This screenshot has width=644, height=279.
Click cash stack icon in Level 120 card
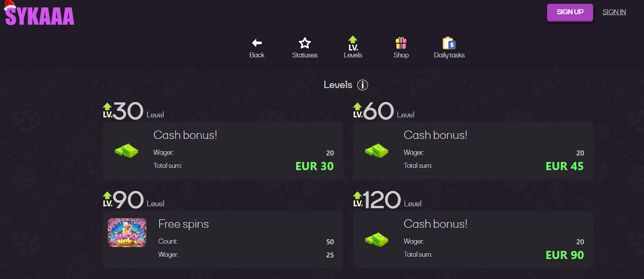[x=377, y=240]
